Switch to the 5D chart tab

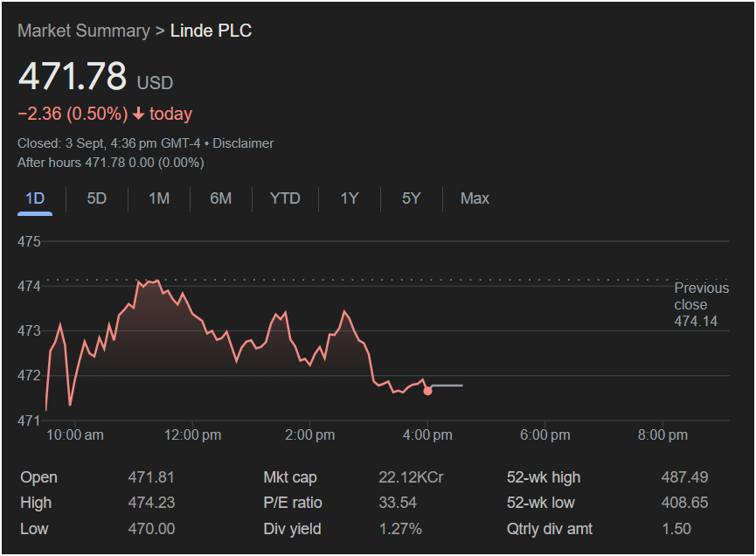(96, 198)
